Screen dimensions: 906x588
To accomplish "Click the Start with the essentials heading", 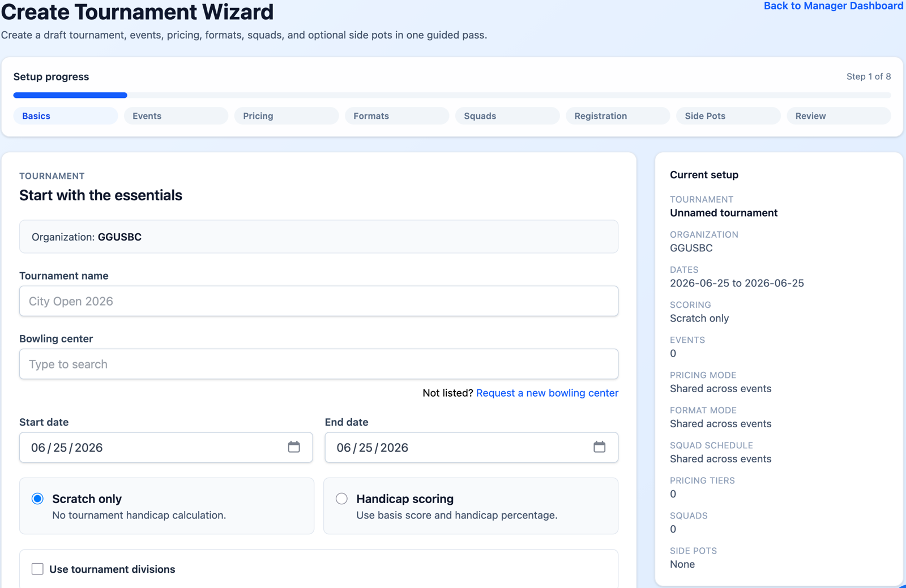I will tap(101, 195).
